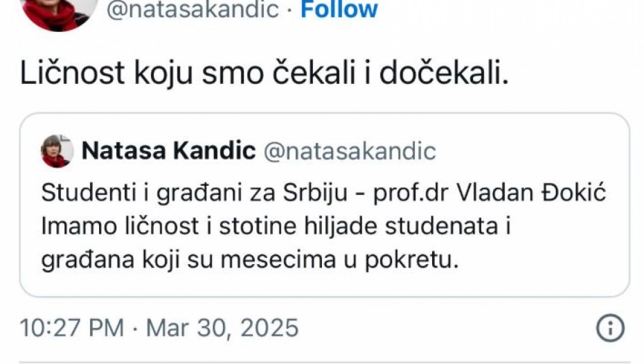Open the @natasakandic handle beside Follow
This screenshot has width=644, height=364.
pos(193,9)
